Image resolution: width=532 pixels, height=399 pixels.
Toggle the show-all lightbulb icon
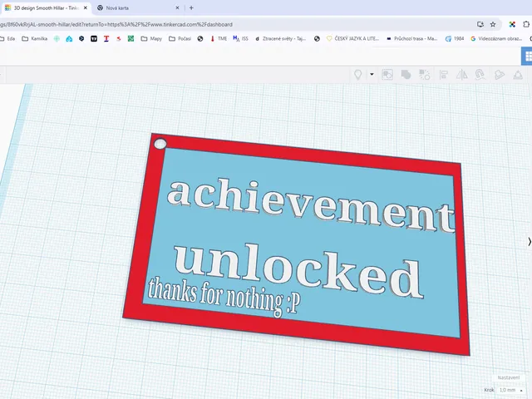pyautogui.click(x=357, y=75)
